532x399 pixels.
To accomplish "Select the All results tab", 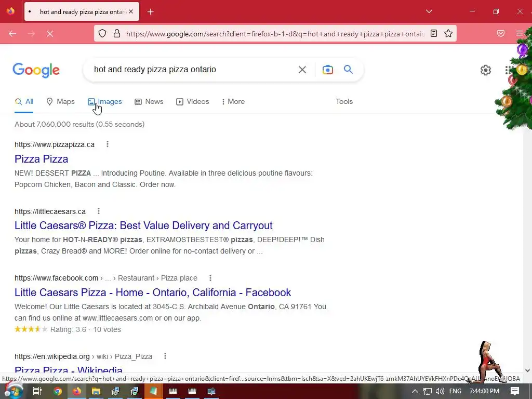I will [x=24, y=101].
